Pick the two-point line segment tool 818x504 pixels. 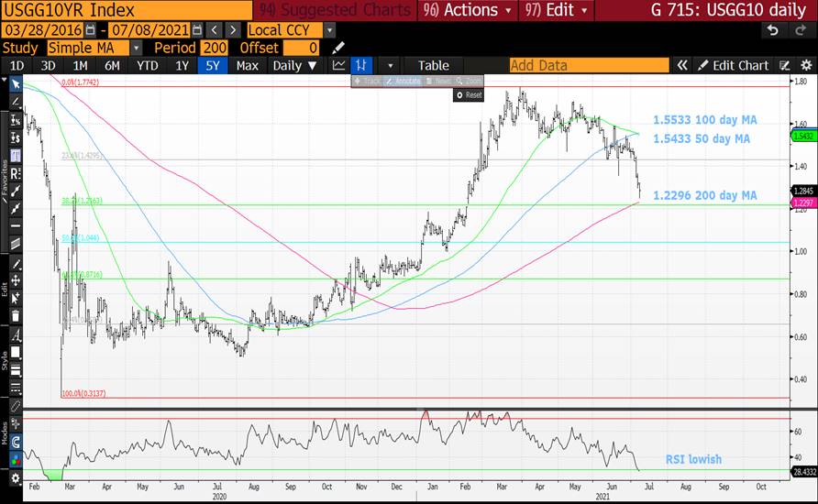[16, 191]
